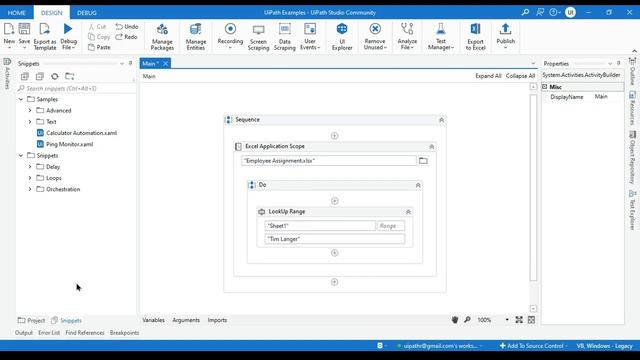This screenshot has width=640, height=360.
Task: Click Export to Excel
Action: pyautogui.click(x=476, y=36)
